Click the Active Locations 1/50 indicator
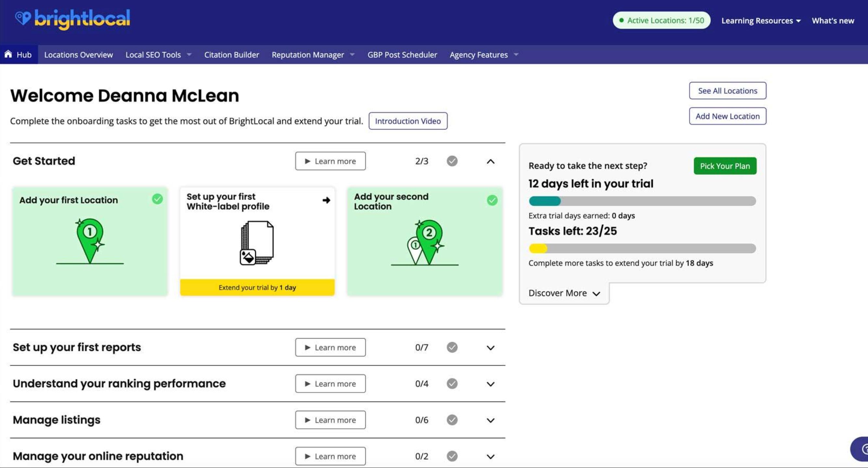Image resolution: width=868 pixels, height=468 pixels. [661, 20]
